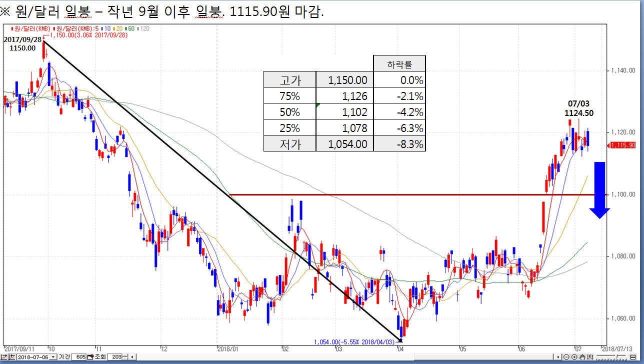Screen dimensions: 644x364
Task: Click the candle spacing adjust icon
Action: pos(590,357)
